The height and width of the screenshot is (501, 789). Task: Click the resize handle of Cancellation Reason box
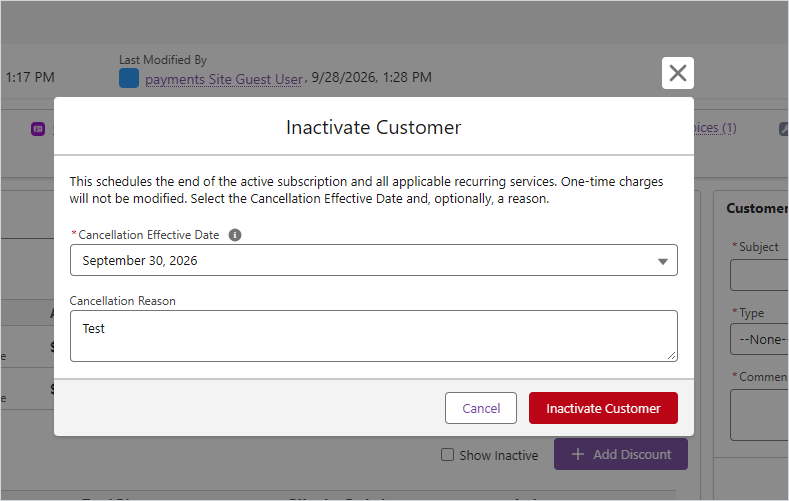click(671, 355)
